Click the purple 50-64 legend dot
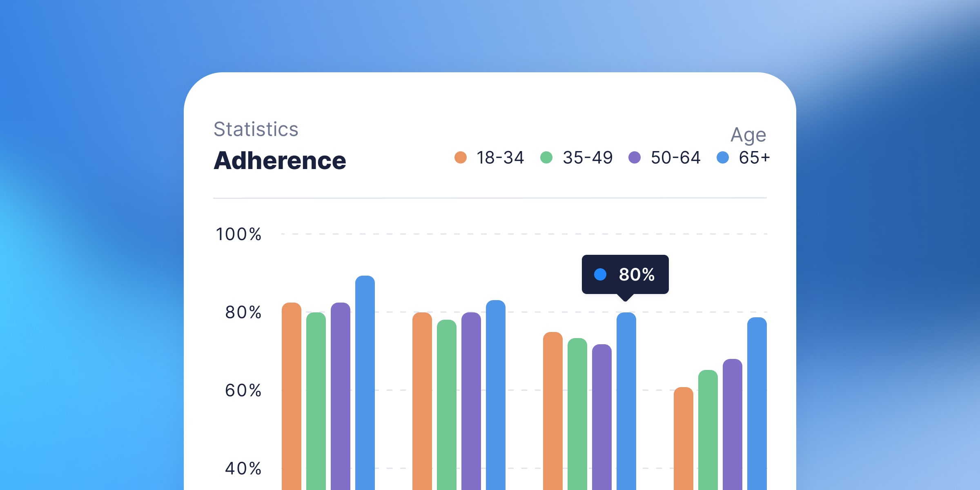Image resolution: width=980 pixels, height=490 pixels. click(635, 158)
